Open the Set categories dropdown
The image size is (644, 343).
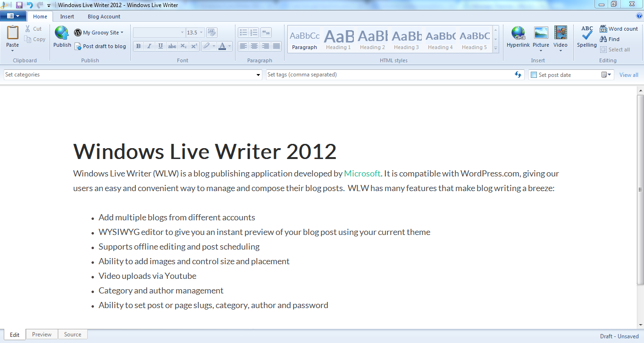click(258, 75)
